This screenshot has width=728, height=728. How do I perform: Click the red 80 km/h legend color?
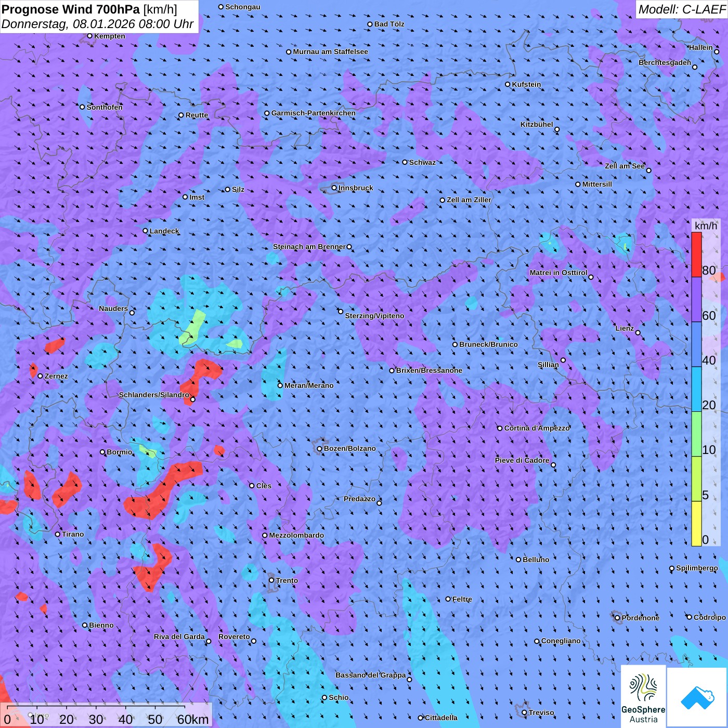pos(696,254)
